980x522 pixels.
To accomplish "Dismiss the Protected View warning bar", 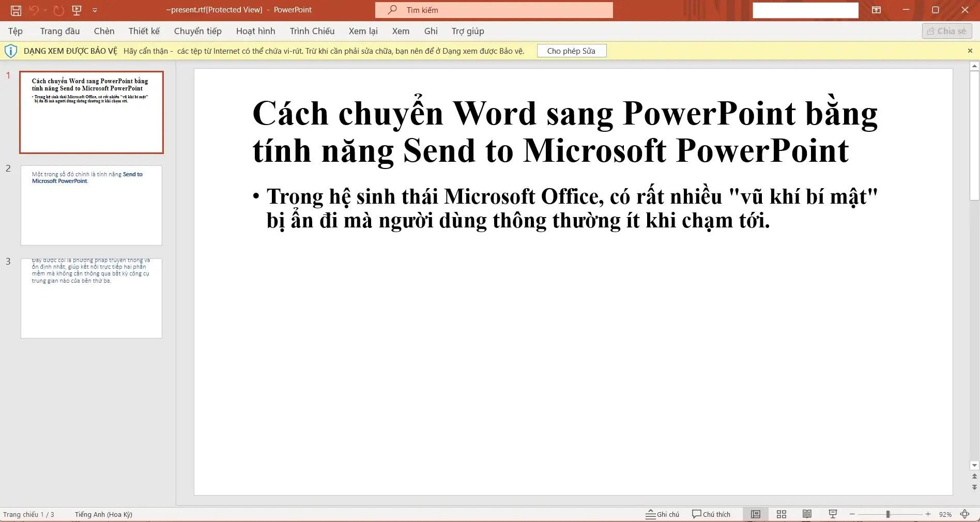I will point(970,51).
